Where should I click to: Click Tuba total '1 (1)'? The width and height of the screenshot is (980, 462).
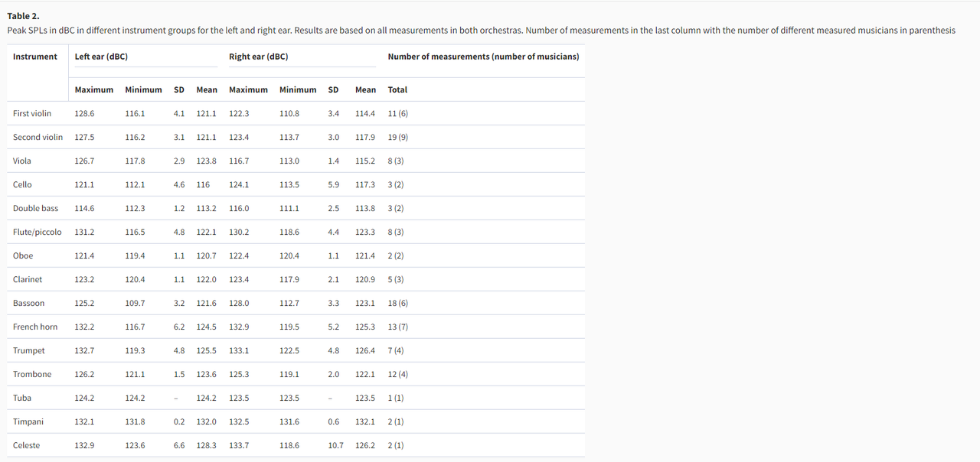point(396,398)
